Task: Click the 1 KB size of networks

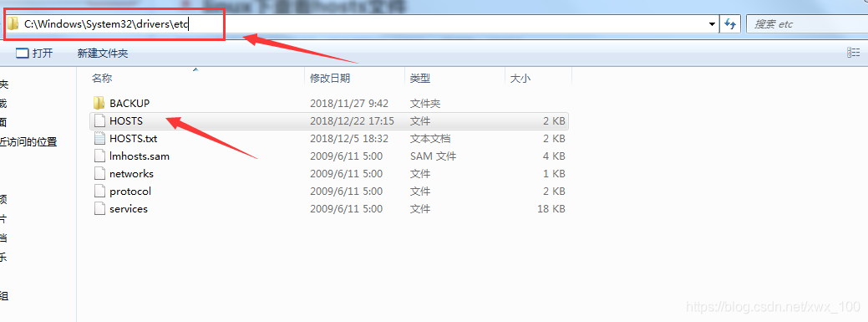Action: pos(554,174)
